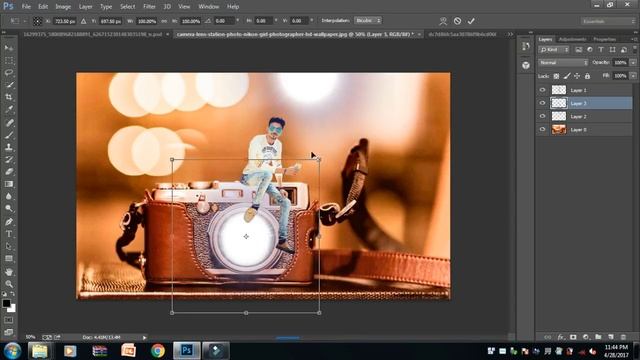
Task: Select the Zoom tool
Action: (9, 284)
